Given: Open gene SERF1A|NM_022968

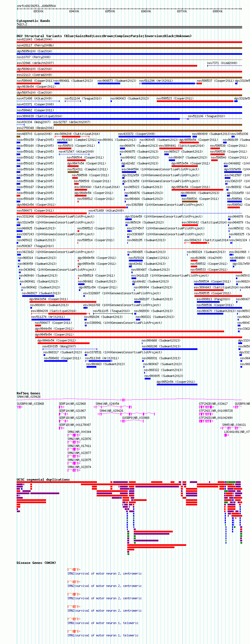Looking at the screenshot, I should pyautogui.click(x=72, y=404).
